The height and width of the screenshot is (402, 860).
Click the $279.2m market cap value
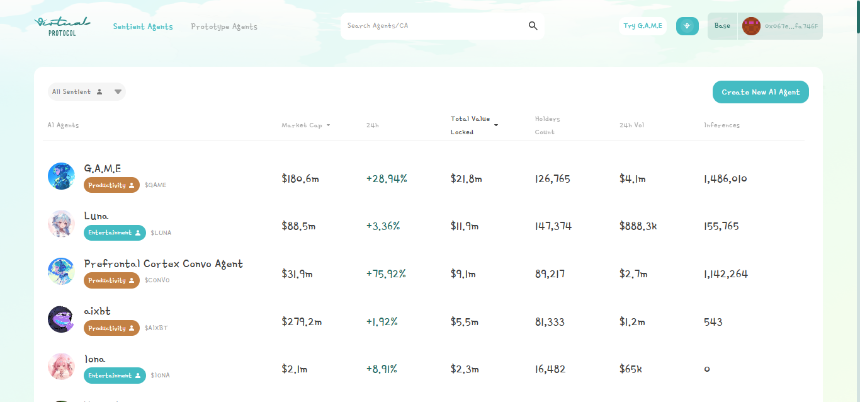(302, 321)
